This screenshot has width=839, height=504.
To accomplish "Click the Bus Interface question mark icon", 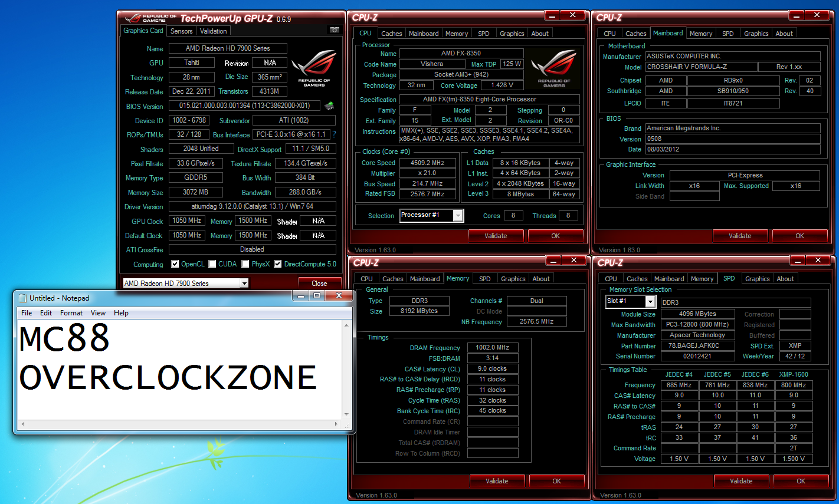I will [x=334, y=134].
